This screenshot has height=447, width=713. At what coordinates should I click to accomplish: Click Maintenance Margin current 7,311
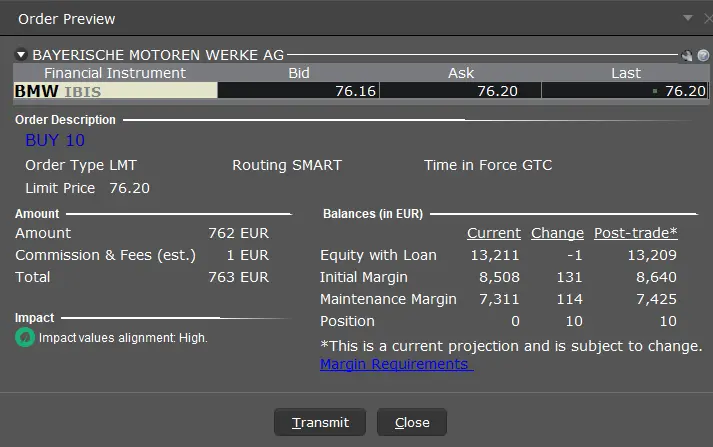(x=499, y=299)
